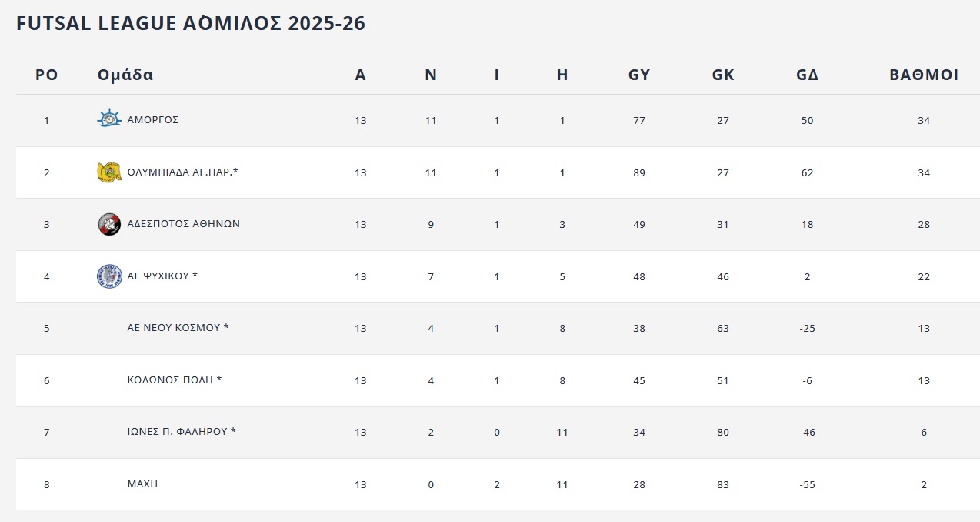Open the ΑΕ ΨΥΧΙΚΟΥ * team link

click(x=162, y=276)
